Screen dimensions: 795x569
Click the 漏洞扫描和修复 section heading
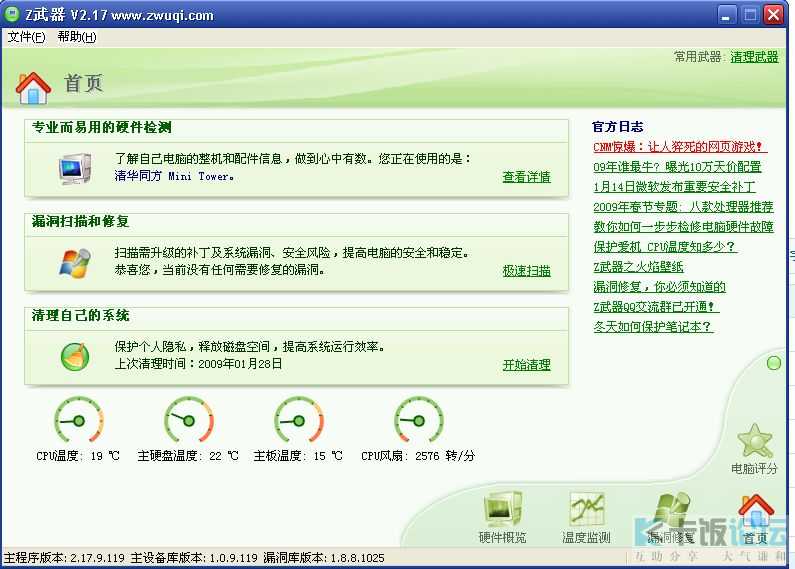point(81,222)
